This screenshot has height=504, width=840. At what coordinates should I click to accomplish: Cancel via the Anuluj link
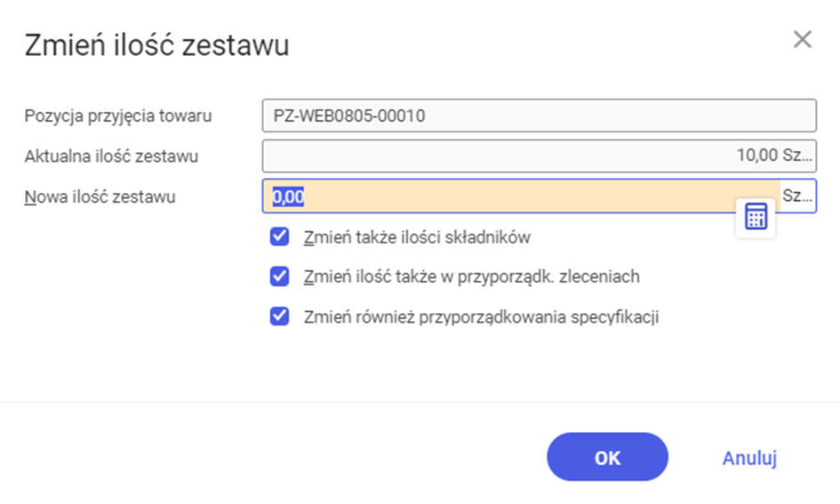coord(749,458)
